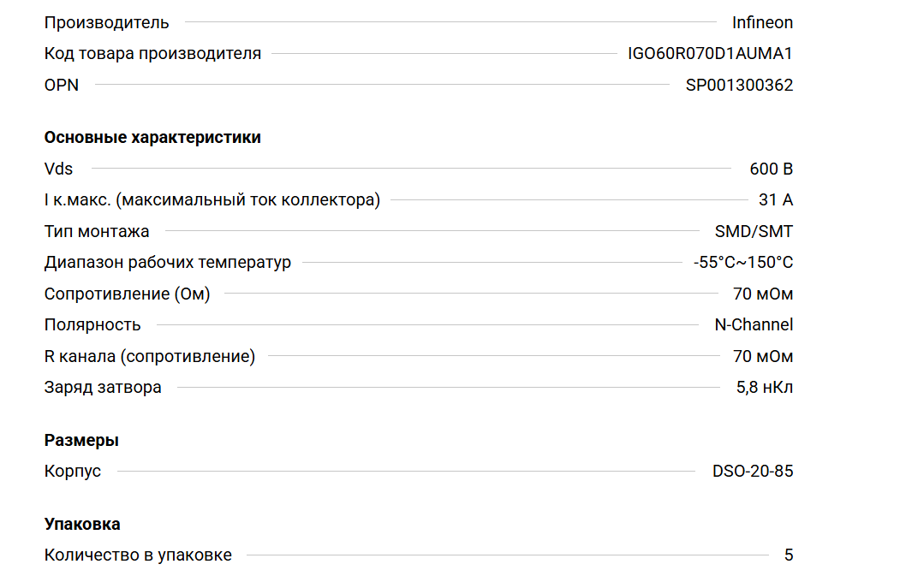The height and width of the screenshot is (588, 906).
Task: Click the 'Сопротивление (Ом)' label
Action: [x=127, y=294]
